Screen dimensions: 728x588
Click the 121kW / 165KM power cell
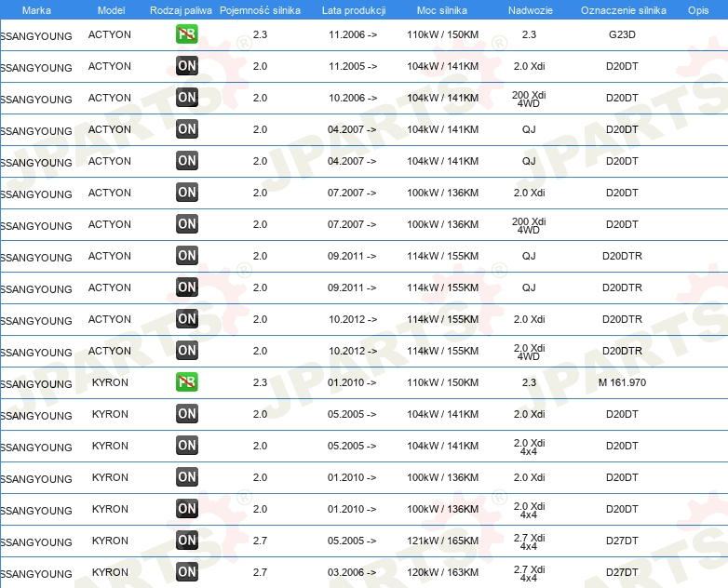(x=442, y=541)
